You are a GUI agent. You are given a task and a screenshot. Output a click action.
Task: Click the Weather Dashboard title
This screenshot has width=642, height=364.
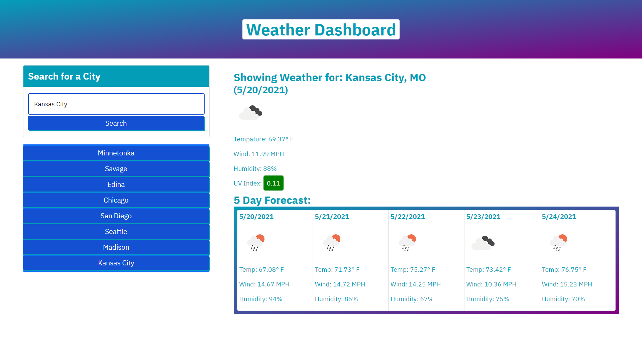pyautogui.click(x=321, y=30)
